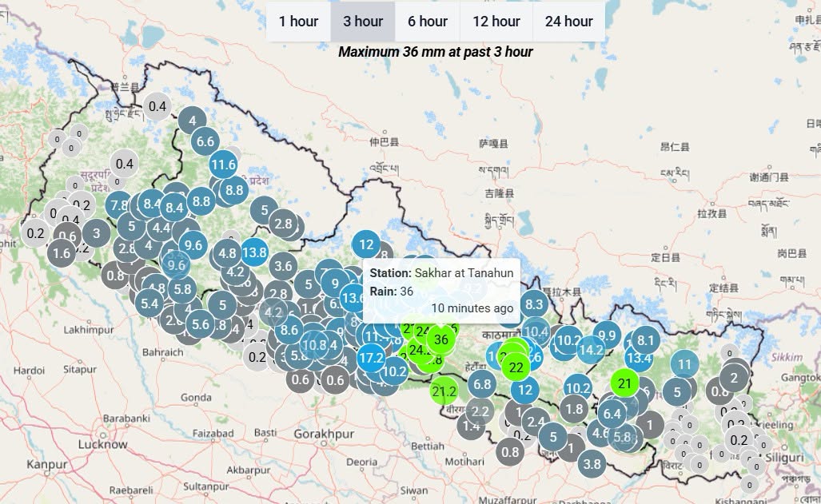Open the 6 hour rainfall tab

click(427, 22)
